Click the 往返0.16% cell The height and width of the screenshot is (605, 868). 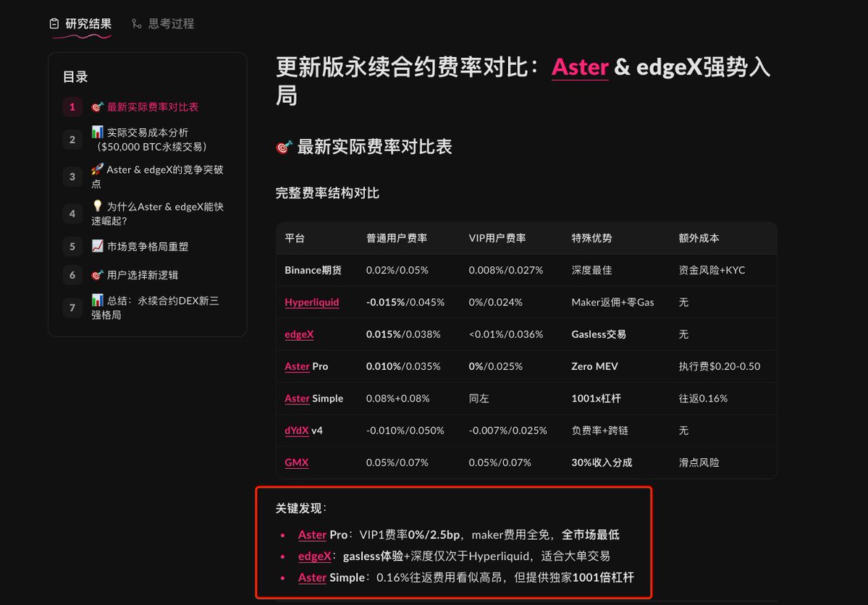pos(703,399)
